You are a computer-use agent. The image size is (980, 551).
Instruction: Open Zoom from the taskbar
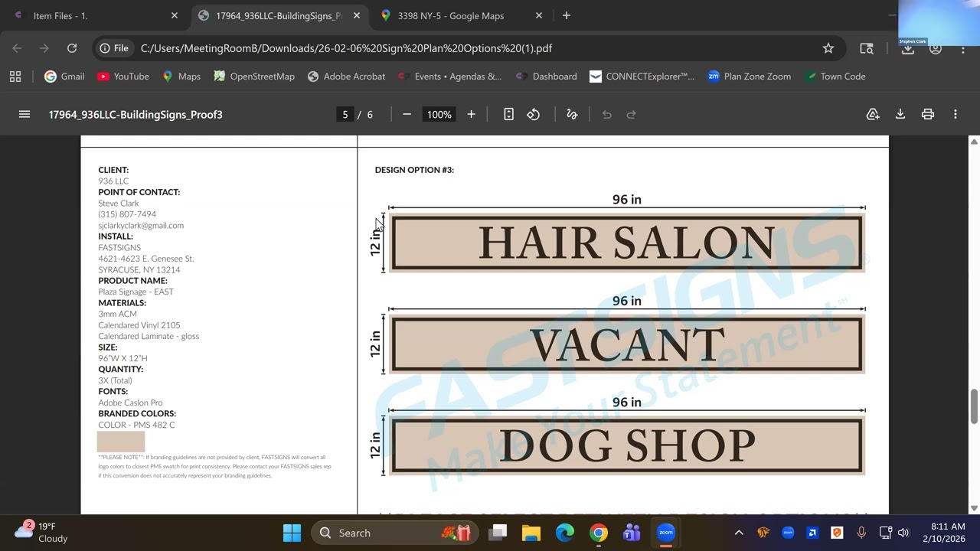tap(665, 533)
